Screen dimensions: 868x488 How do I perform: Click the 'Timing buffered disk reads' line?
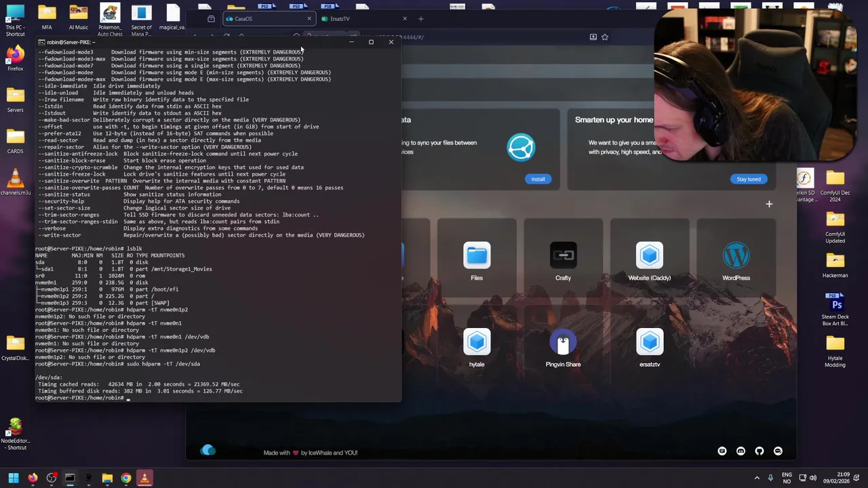(x=140, y=391)
